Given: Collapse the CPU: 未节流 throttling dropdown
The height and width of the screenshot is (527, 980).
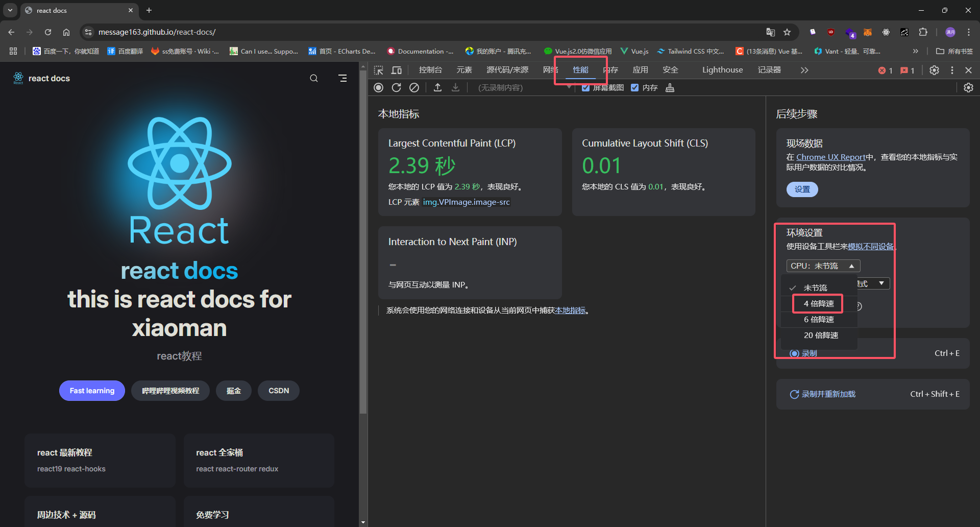Looking at the screenshot, I should (x=823, y=266).
